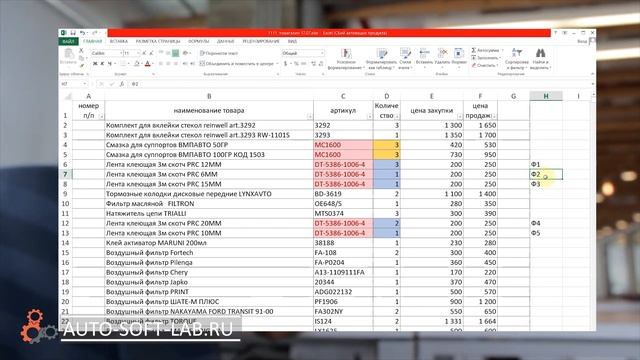Viewport: 640px width, 360px height.
Task: Click cell with article OE648/S
Action: (343, 204)
